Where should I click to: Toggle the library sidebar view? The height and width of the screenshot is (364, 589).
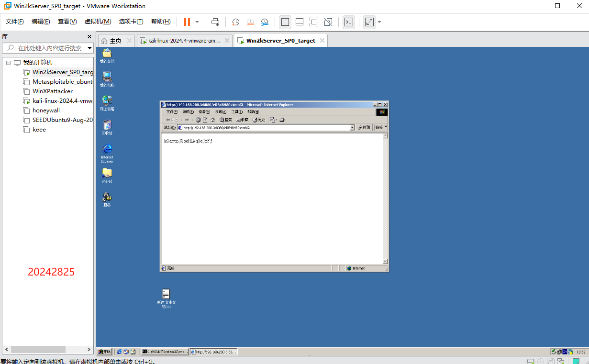click(x=285, y=22)
